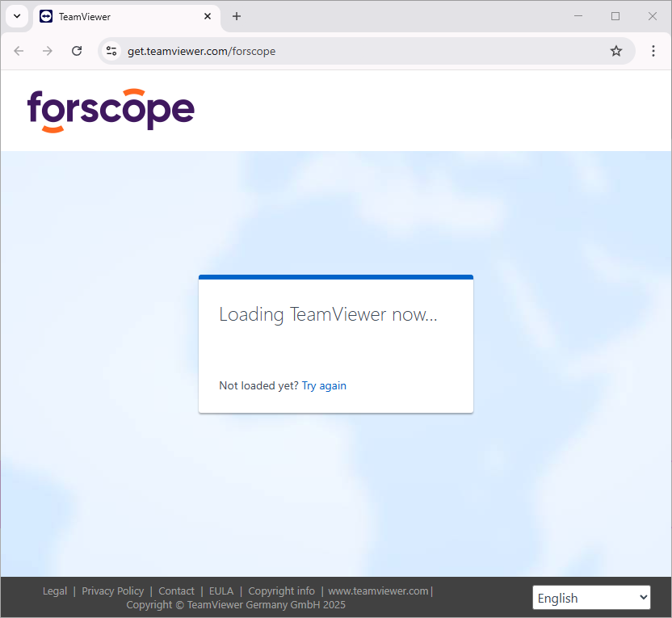
Task: Open the Legal footer link
Action: click(x=55, y=591)
